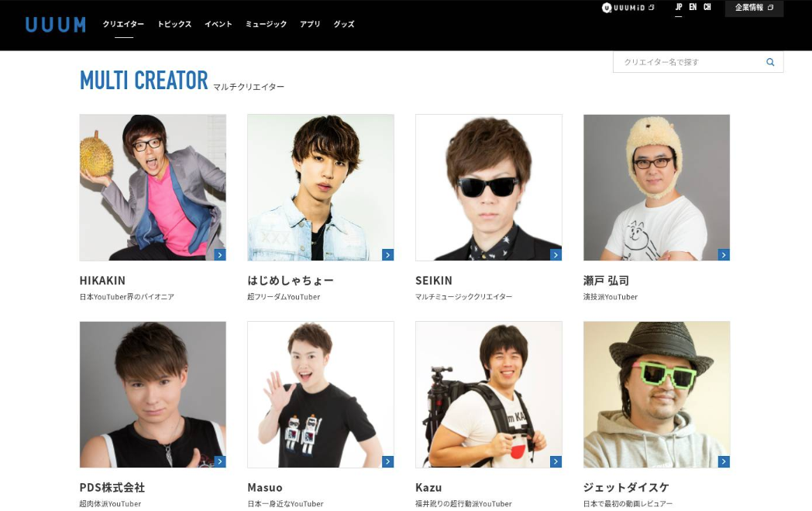Open はじめしゃちょー's profile photo
Screen dimensions: 812x511
321,188
